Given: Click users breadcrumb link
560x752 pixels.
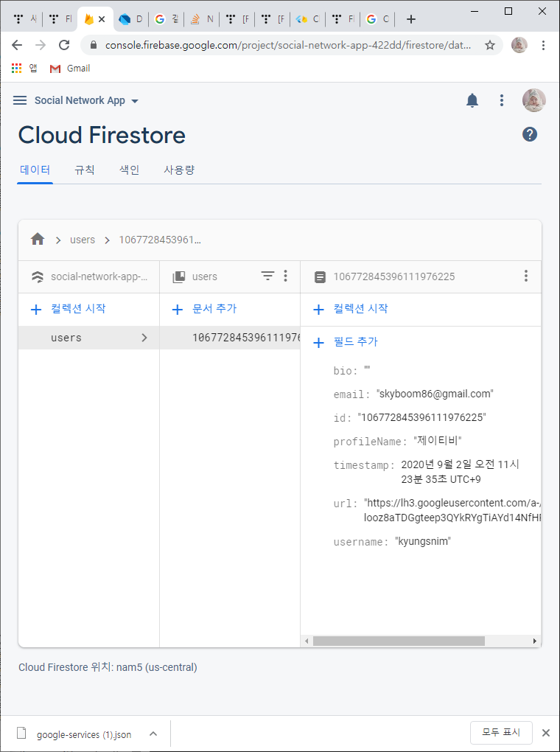Looking at the screenshot, I should tap(83, 240).
